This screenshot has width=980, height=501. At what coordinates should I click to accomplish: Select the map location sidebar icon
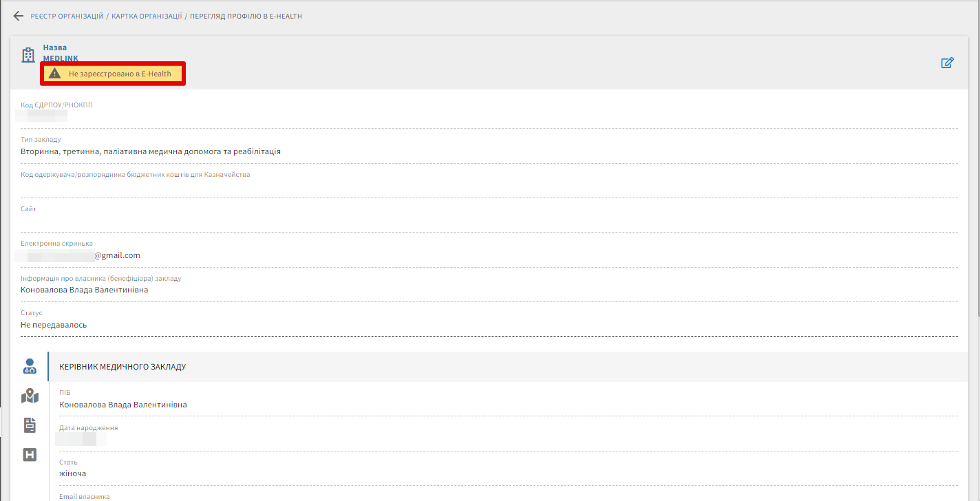coord(30,396)
